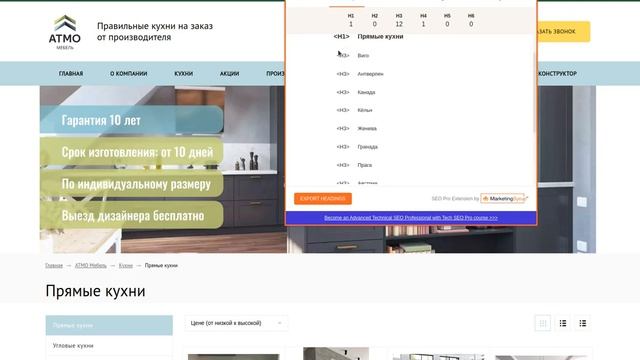Click the H4 count in popup
The width and height of the screenshot is (640, 360).
point(423,24)
